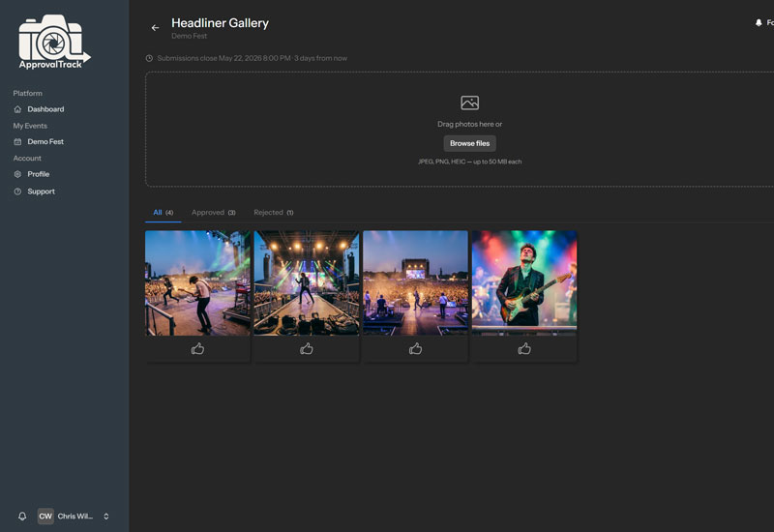Click the 'Drag photos here or' text
Viewport: 774px width, 532px height.
(x=469, y=124)
